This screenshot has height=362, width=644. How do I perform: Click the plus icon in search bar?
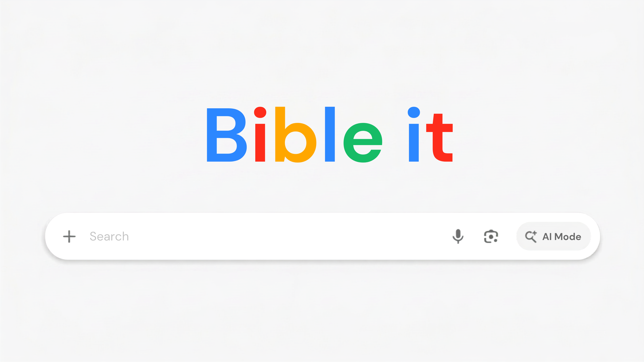69,236
